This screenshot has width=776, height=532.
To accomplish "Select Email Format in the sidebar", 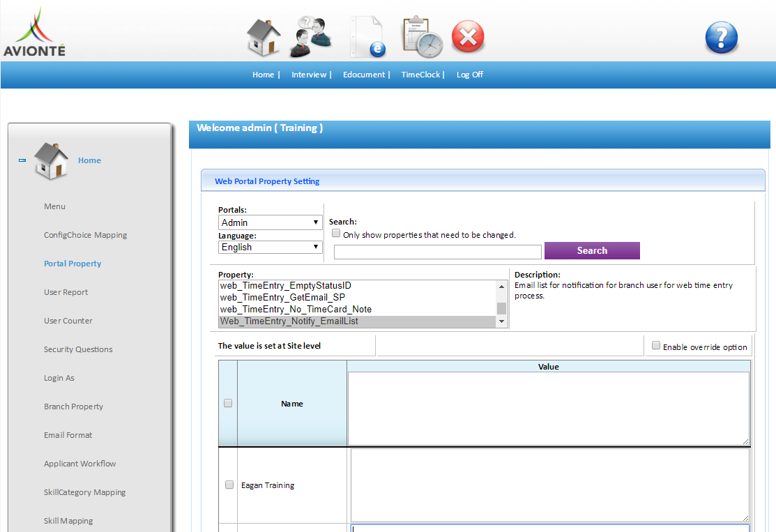I will coord(68,435).
